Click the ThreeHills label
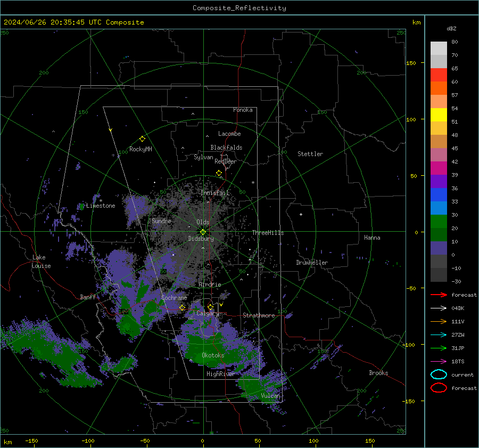The height and width of the screenshot is (448, 479). 268,233
